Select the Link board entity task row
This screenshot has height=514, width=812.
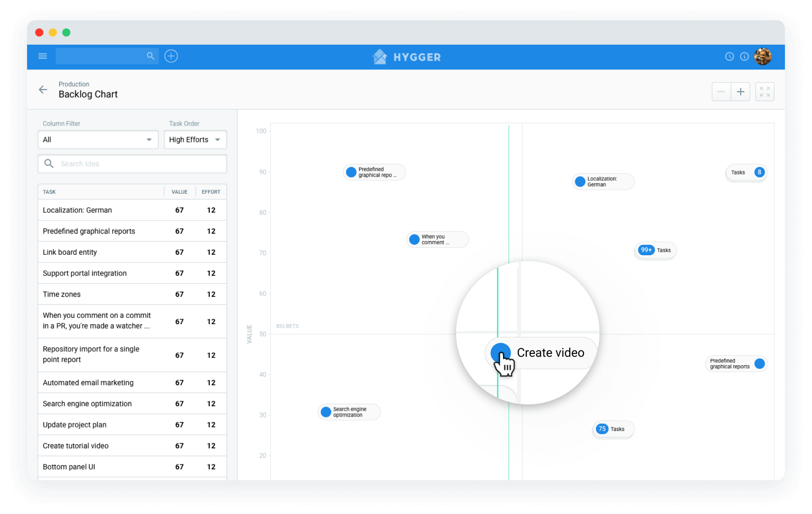click(x=132, y=252)
